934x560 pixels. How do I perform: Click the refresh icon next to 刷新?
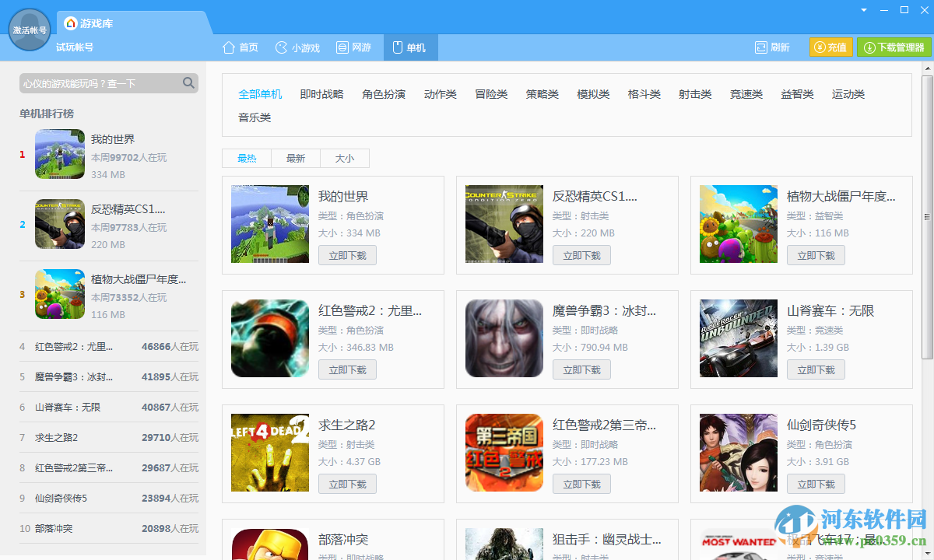tap(760, 47)
